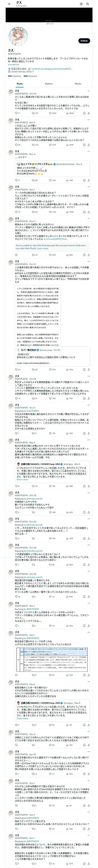View analytics on the 1.1M views post

coord(68,180)
